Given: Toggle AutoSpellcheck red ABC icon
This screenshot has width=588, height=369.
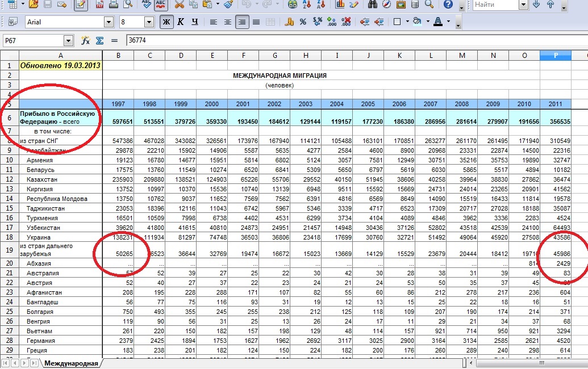Looking at the screenshot, I should pyautogui.click(x=161, y=5).
